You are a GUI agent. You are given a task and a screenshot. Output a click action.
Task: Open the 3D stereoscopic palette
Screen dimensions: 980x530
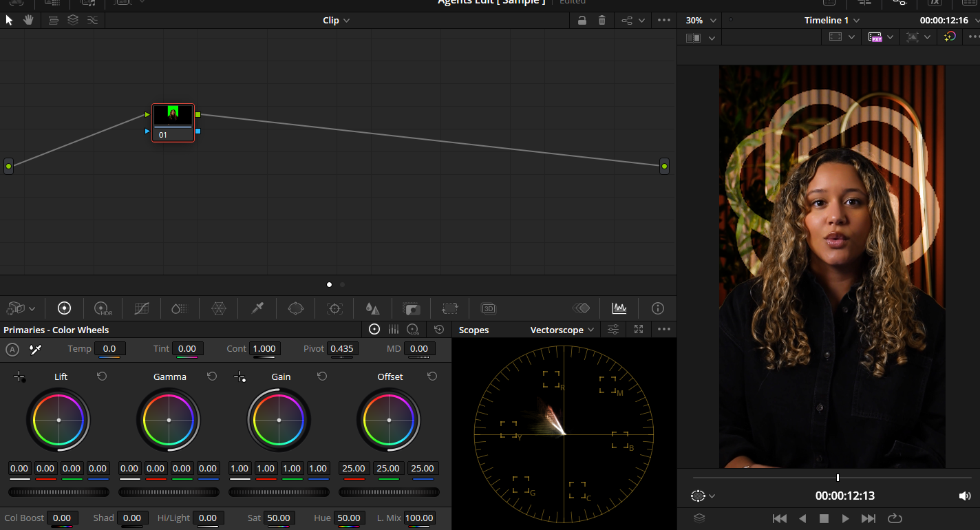[489, 308]
